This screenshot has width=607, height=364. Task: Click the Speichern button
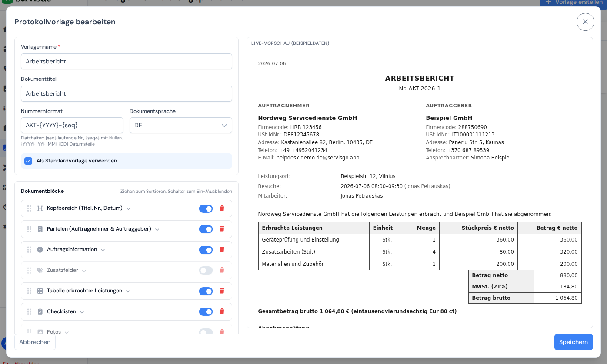point(574,342)
